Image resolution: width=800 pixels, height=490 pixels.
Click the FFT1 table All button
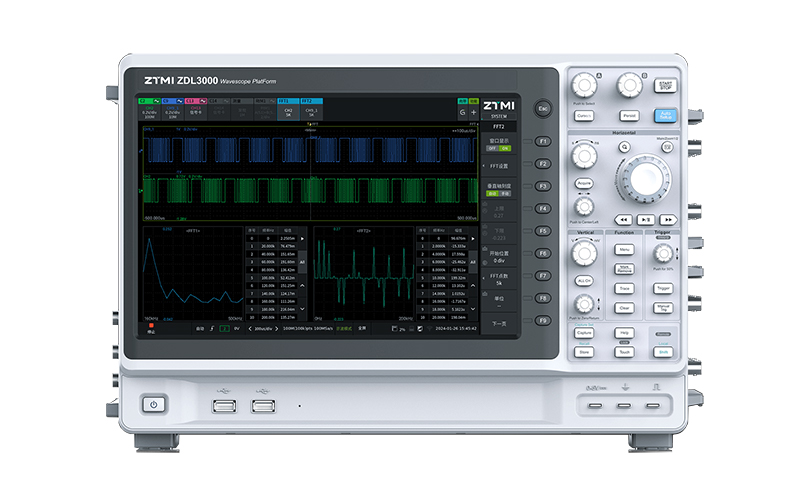pyautogui.click(x=302, y=262)
